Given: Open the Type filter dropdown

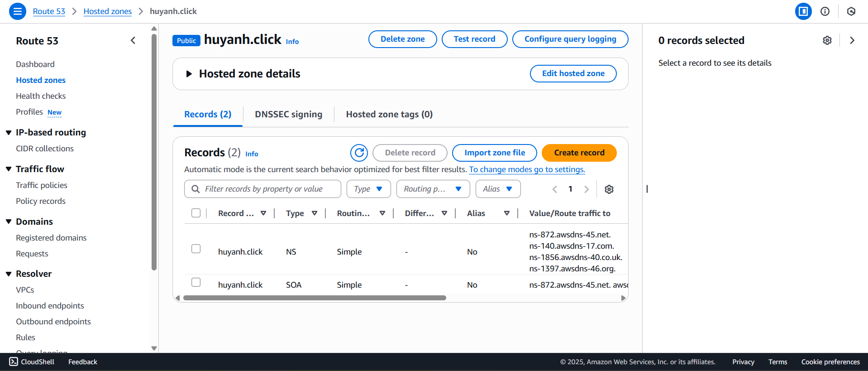Looking at the screenshot, I should (368, 189).
